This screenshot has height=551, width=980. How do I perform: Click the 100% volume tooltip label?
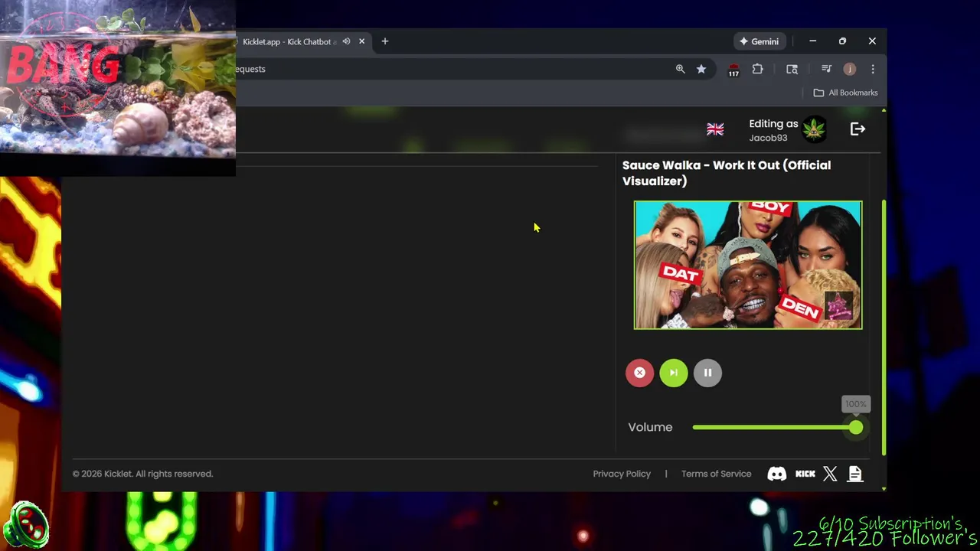(x=856, y=404)
